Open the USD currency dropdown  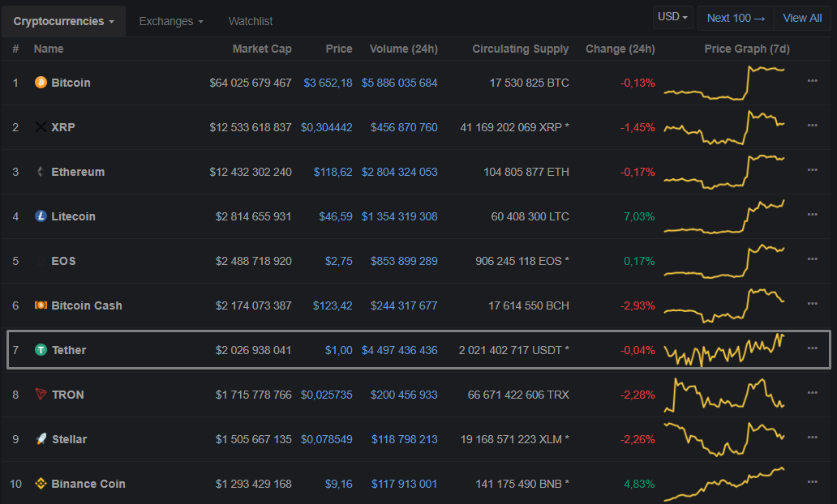673,17
